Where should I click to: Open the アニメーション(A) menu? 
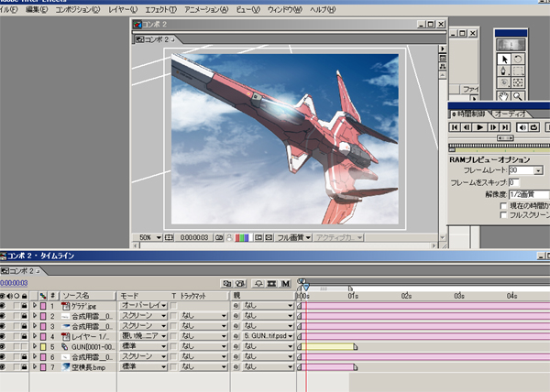pos(206,9)
